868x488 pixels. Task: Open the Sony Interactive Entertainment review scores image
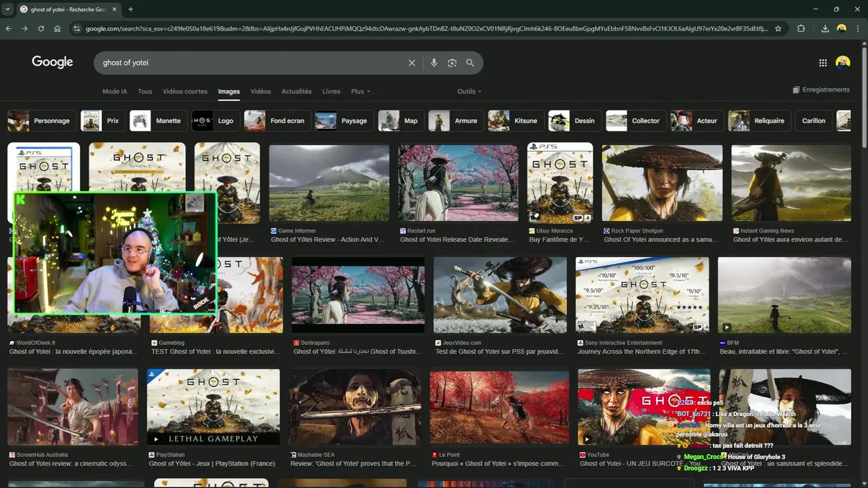pyautogui.click(x=642, y=295)
